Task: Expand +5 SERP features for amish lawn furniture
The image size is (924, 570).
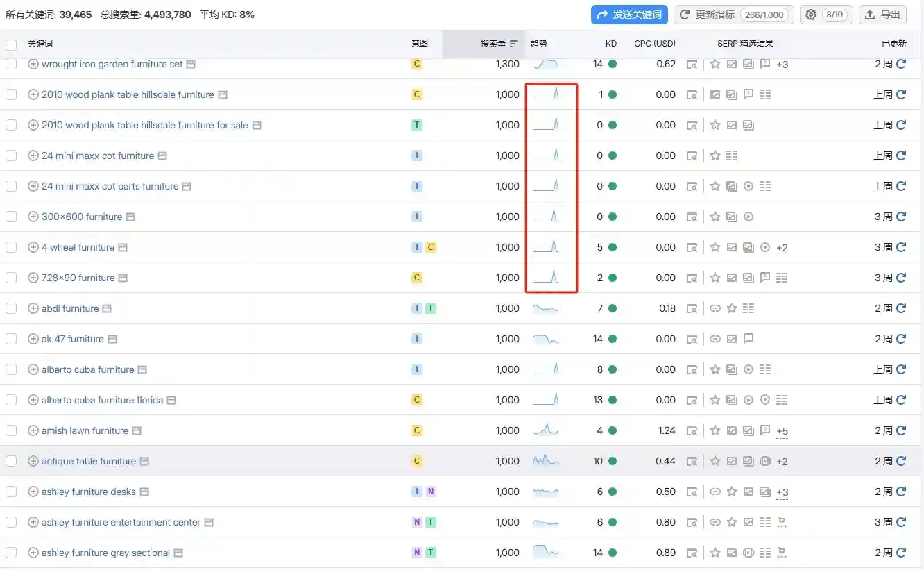Action: click(x=782, y=431)
